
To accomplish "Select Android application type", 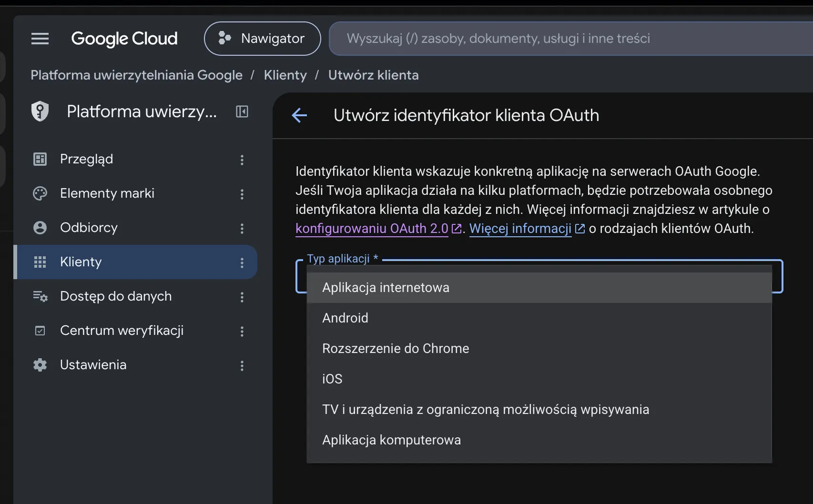I will [539, 318].
